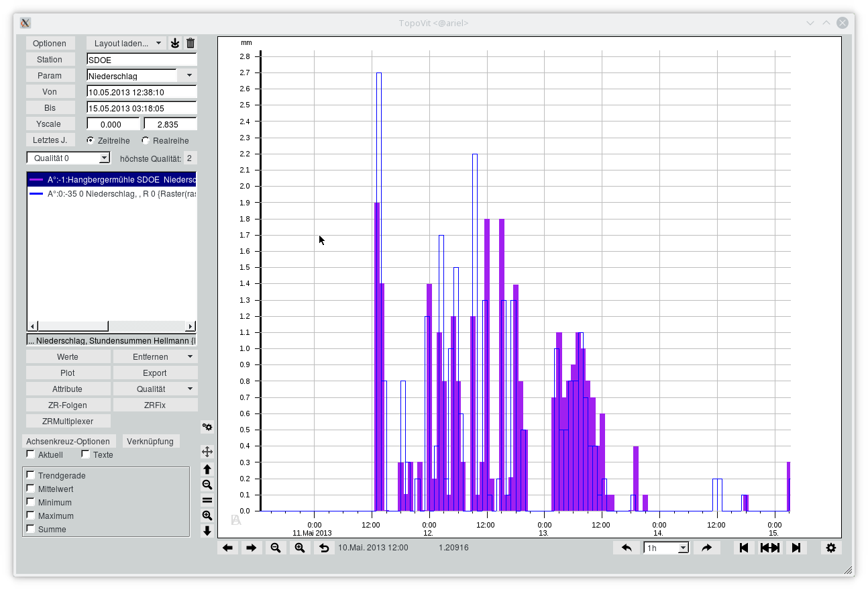The height and width of the screenshot is (590, 868).
Task: Open the plot settings gears icon
Action: 207,427
